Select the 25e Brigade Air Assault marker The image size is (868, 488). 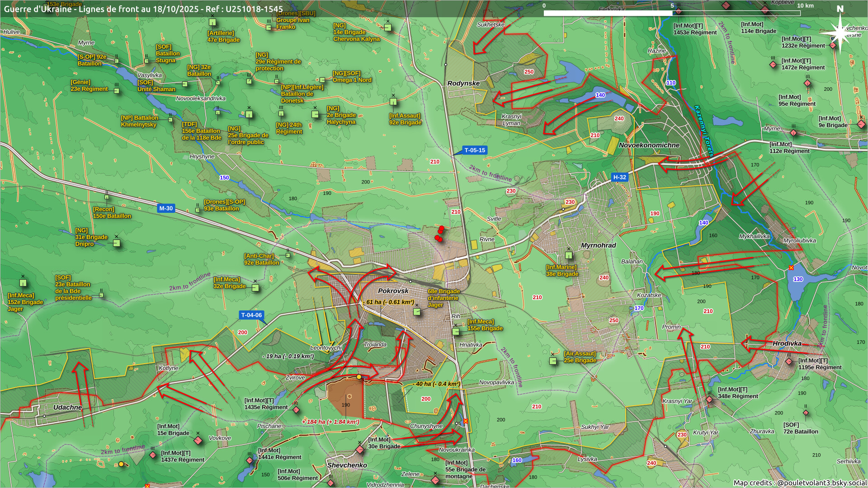click(x=553, y=361)
